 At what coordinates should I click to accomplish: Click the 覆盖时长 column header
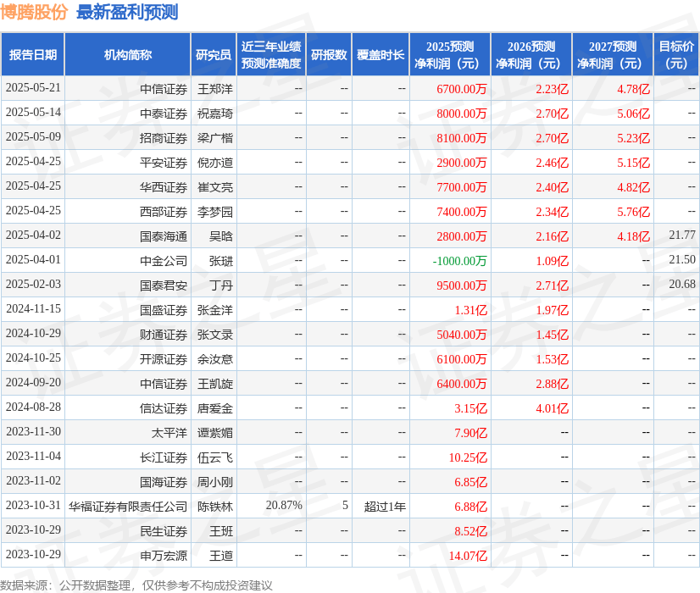click(381, 54)
